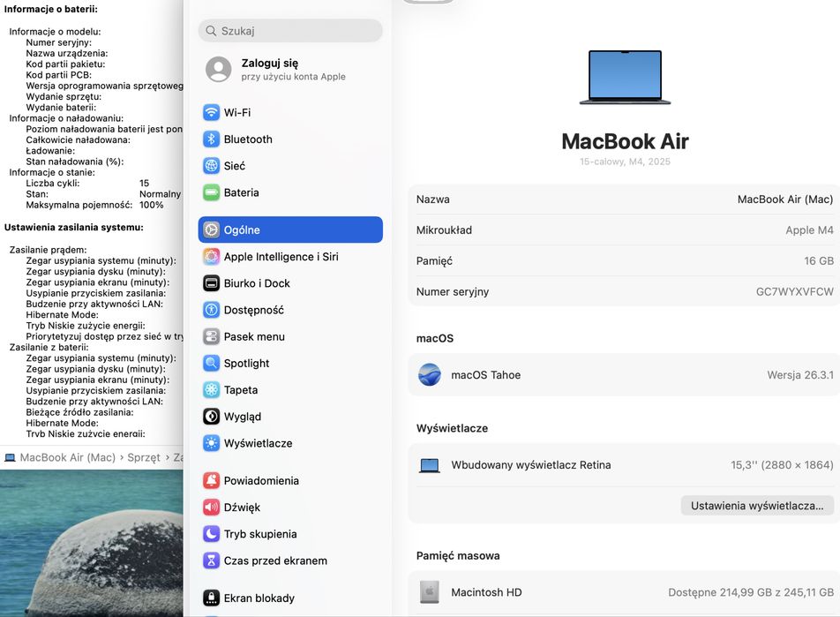Select the Biurko i Dock icon
This screenshot has height=617, width=840.
[211, 283]
